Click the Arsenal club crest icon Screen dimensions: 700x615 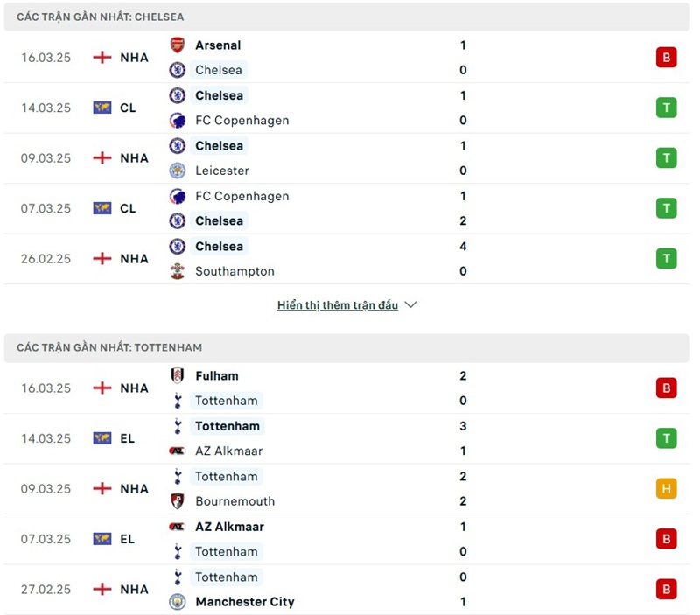178,45
